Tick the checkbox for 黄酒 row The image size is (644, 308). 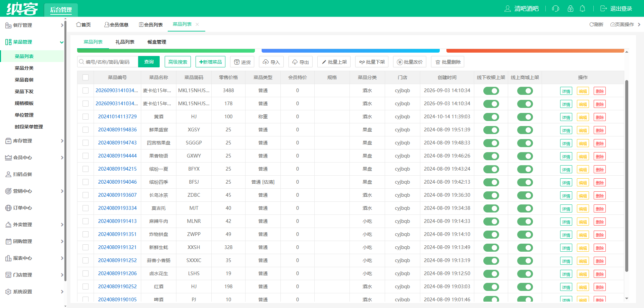[86, 117]
